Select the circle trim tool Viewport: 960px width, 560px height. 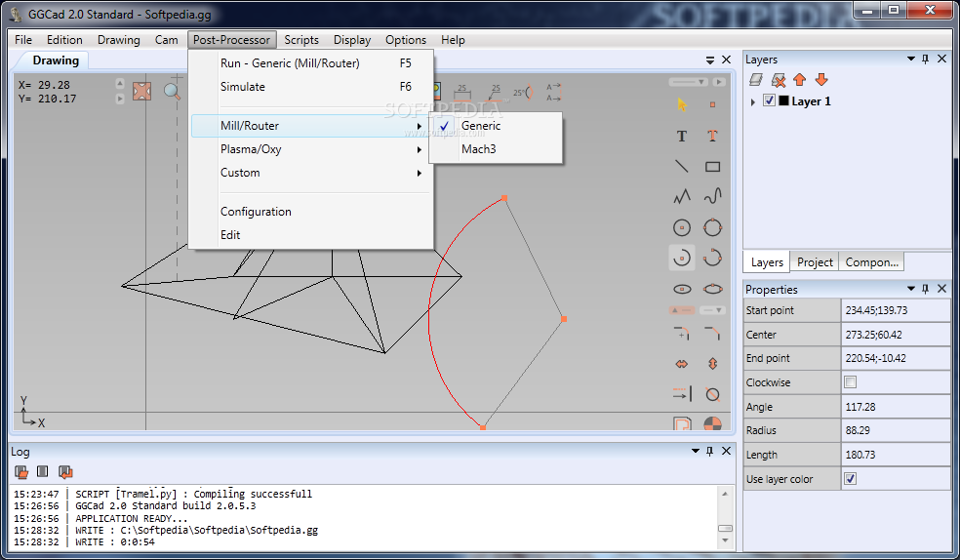pos(712,393)
